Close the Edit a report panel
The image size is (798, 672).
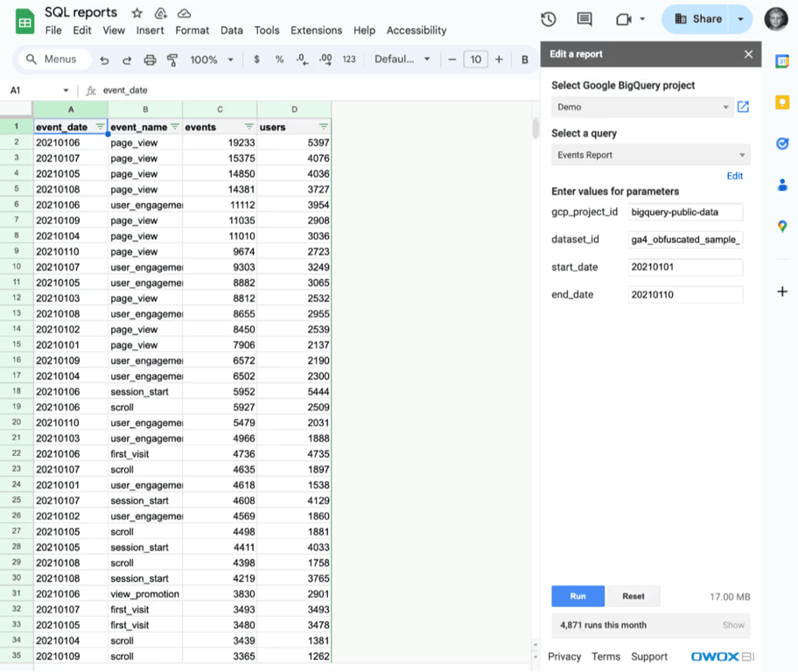coord(748,54)
